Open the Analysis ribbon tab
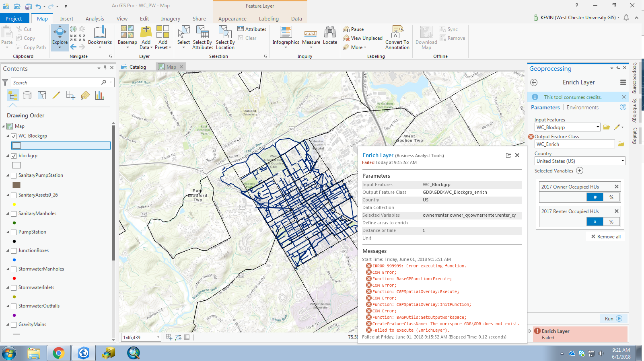 (95, 19)
